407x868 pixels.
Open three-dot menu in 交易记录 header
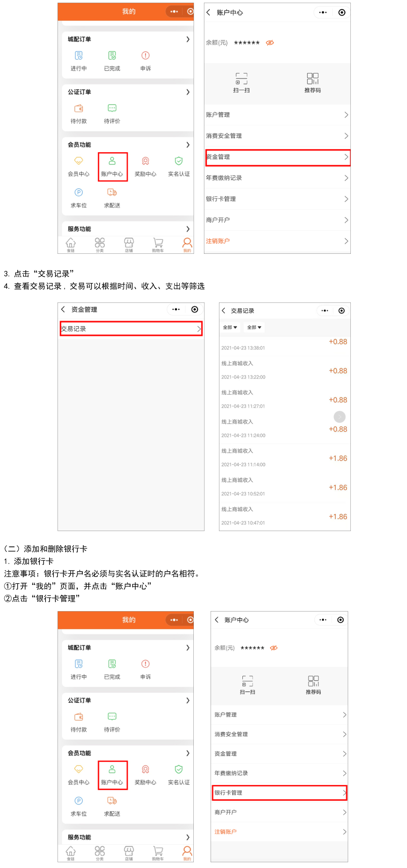325,311
